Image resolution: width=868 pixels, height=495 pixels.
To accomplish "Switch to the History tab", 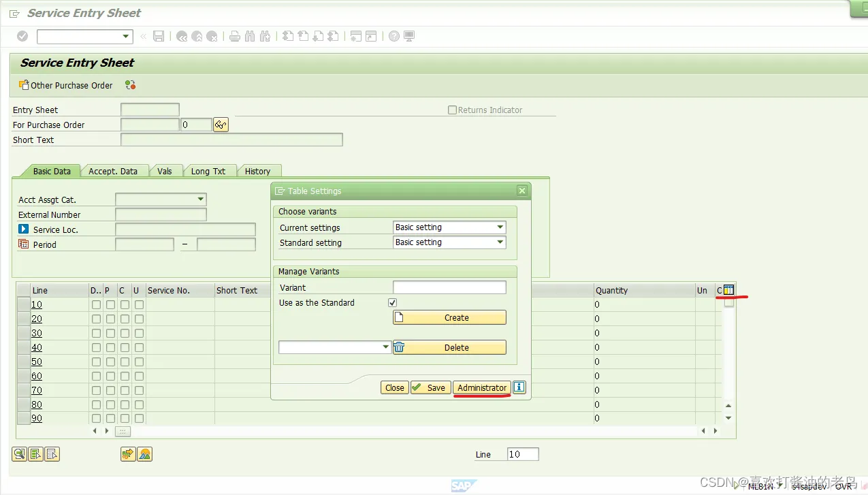I will click(258, 171).
